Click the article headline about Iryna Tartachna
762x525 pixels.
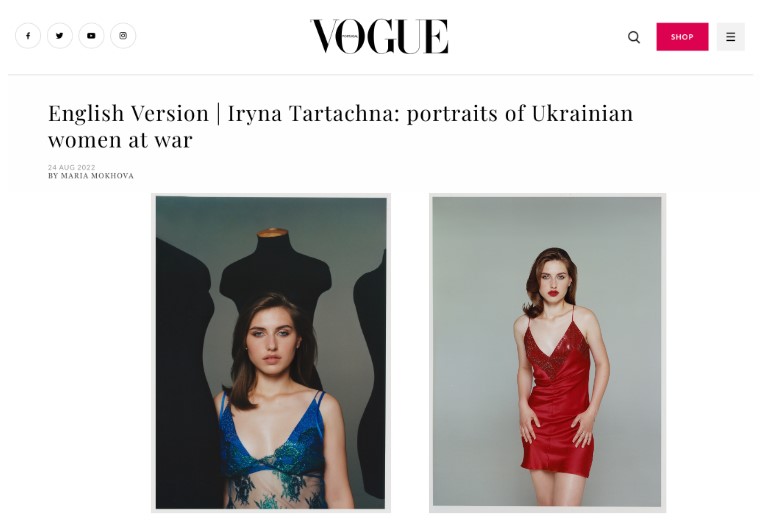pos(341,126)
